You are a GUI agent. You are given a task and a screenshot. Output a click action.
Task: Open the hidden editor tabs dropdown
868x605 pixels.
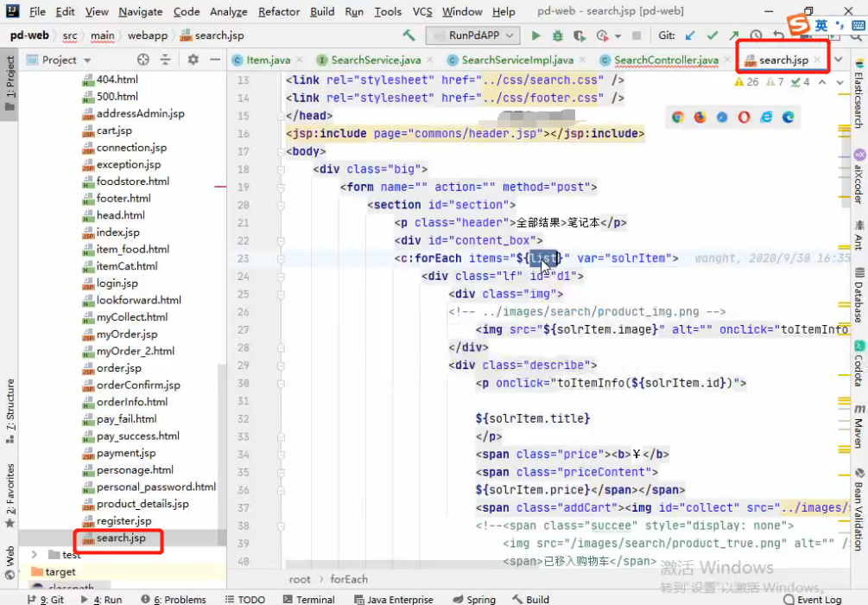[x=839, y=60]
